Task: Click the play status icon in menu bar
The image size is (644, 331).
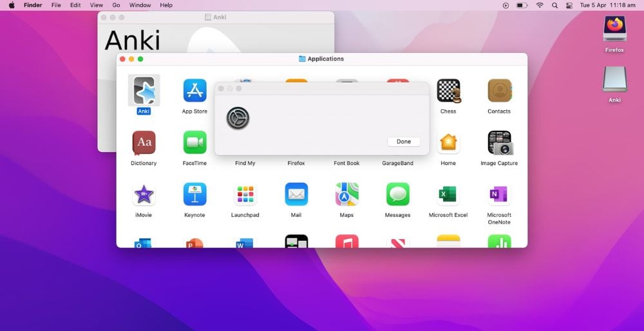Action: coord(506,5)
